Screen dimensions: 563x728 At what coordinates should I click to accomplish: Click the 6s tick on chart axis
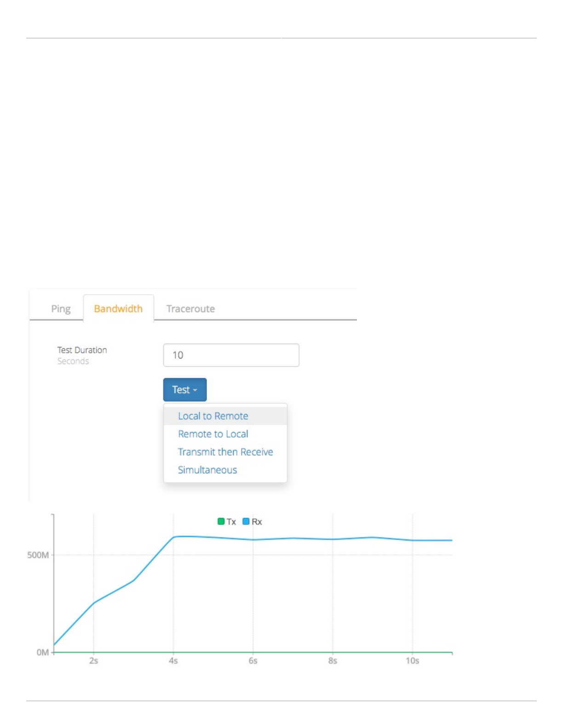[253, 660]
